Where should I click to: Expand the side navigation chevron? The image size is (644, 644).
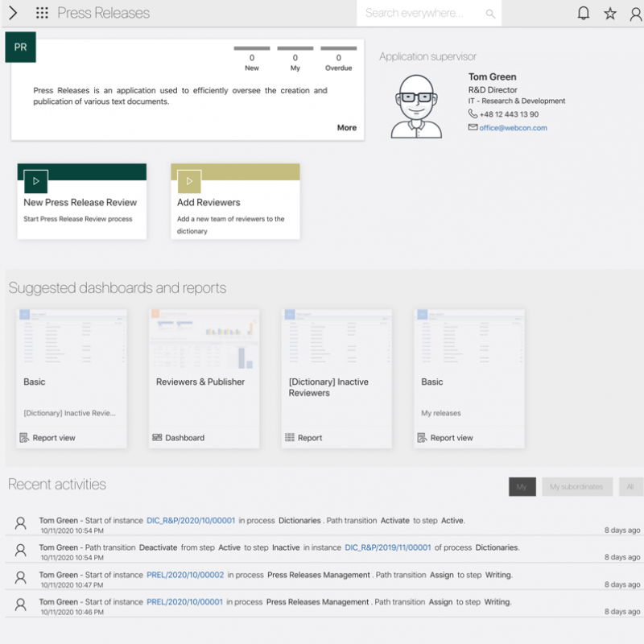point(13,13)
